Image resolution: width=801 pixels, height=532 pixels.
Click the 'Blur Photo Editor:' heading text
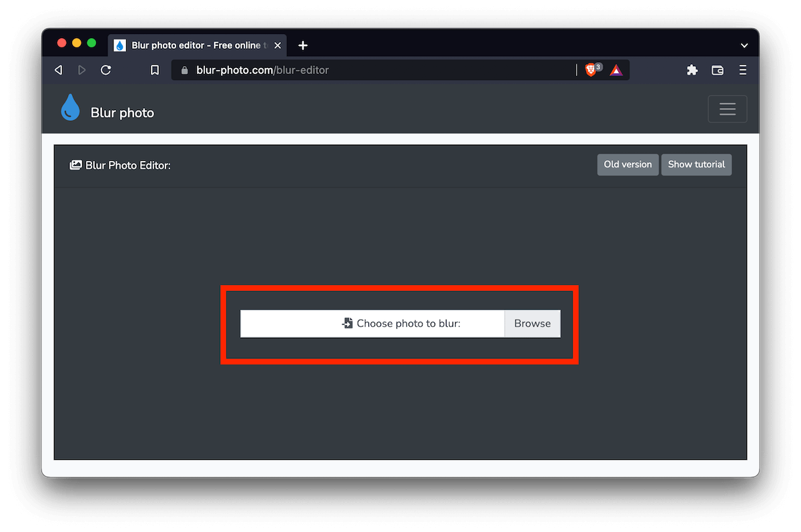click(x=128, y=166)
